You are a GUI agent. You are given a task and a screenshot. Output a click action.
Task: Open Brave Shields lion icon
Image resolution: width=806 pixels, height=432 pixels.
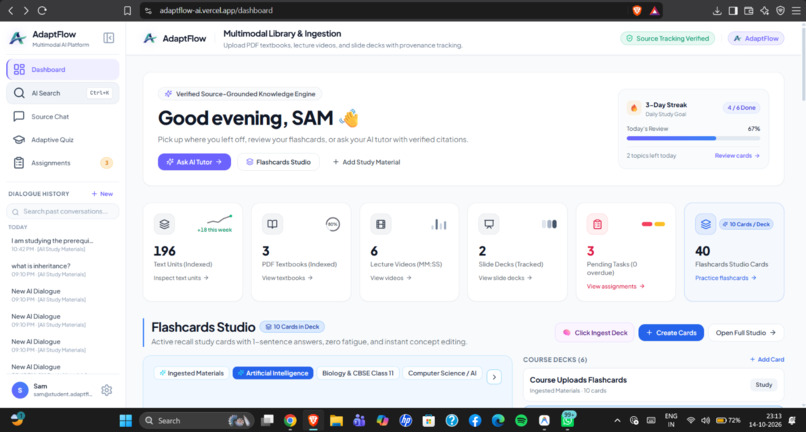coord(637,10)
